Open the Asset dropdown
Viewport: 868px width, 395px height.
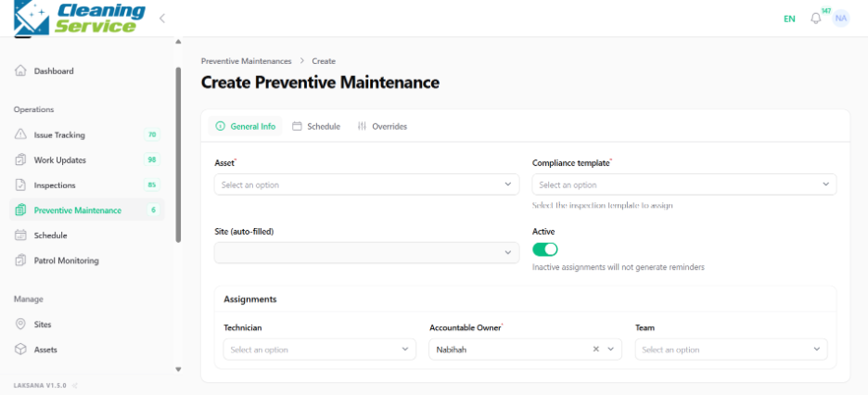[x=366, y=185]
